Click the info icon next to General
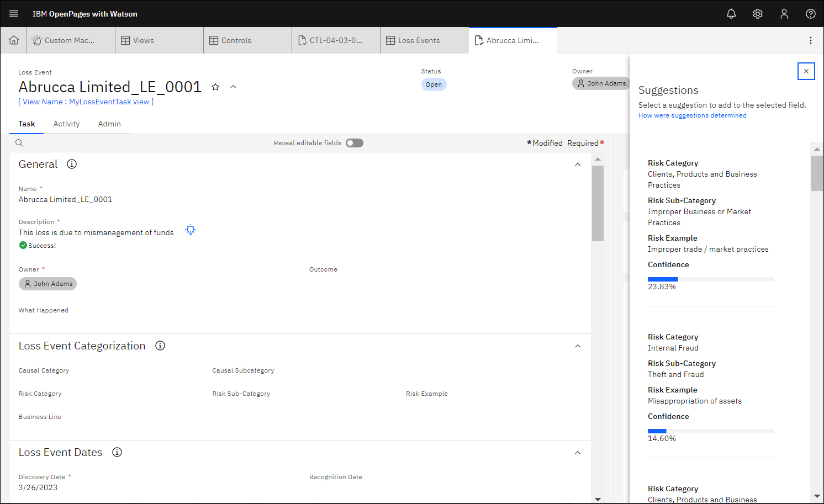Image resolution: width=824 pixels, height=504 pixels. 72,164
